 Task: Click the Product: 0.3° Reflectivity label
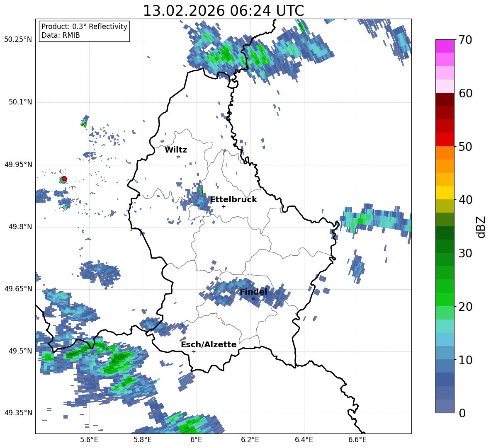pos(84,26)
